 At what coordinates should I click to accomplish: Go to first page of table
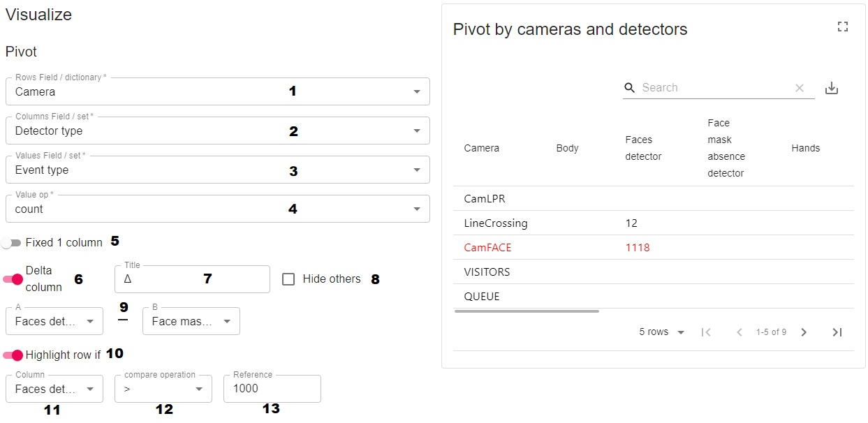706,332
